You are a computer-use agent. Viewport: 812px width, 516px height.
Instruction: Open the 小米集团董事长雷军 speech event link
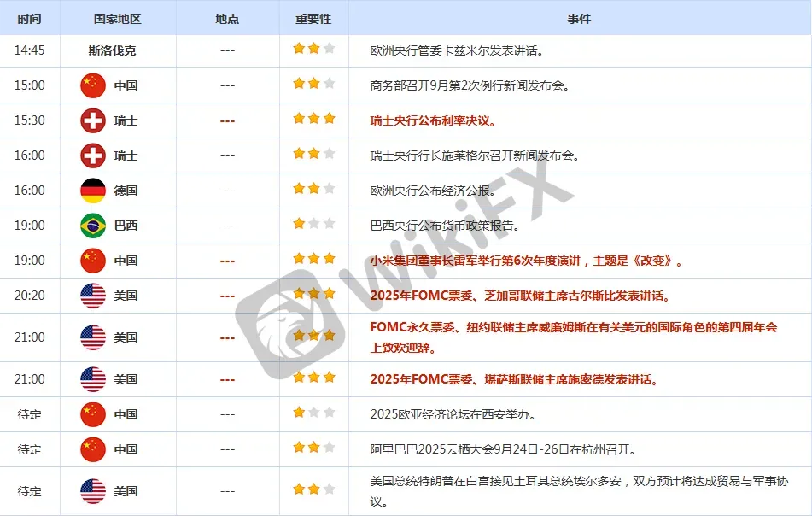click(526, 261)
